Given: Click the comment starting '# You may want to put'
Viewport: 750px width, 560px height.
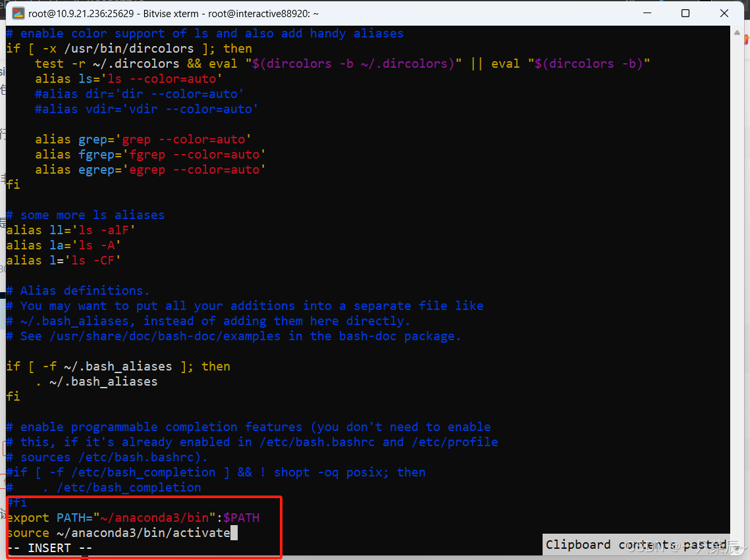Looking at the screenshot, I should click(x=245, y=306).
